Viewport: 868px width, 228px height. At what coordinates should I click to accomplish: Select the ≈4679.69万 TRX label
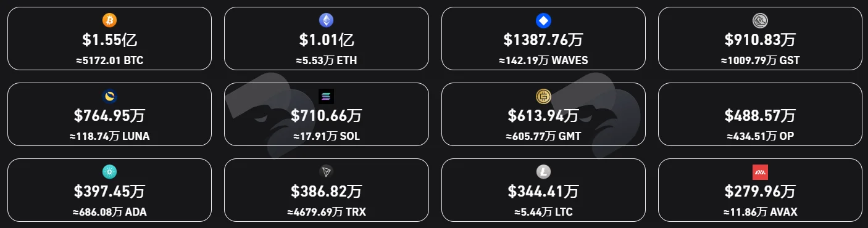click(x=327, y=212)
